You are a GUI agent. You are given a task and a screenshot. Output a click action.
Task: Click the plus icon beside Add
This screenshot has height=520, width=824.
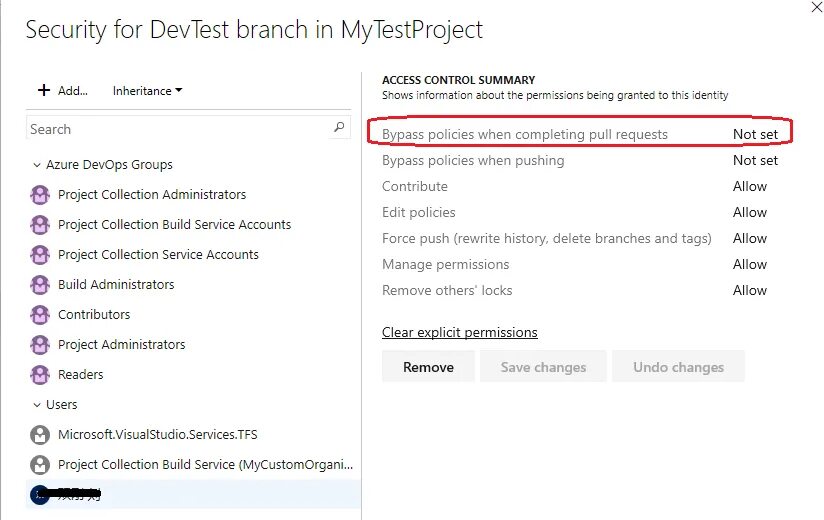tap(44, 90)
